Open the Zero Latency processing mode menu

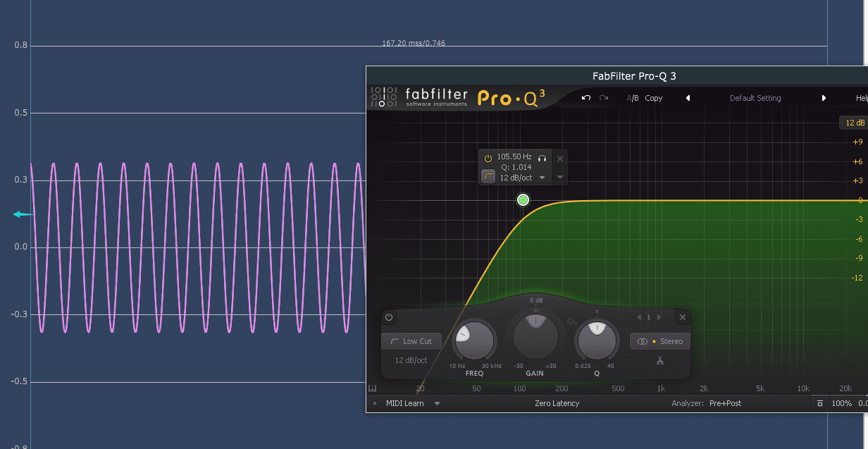[x=557, y=403]
